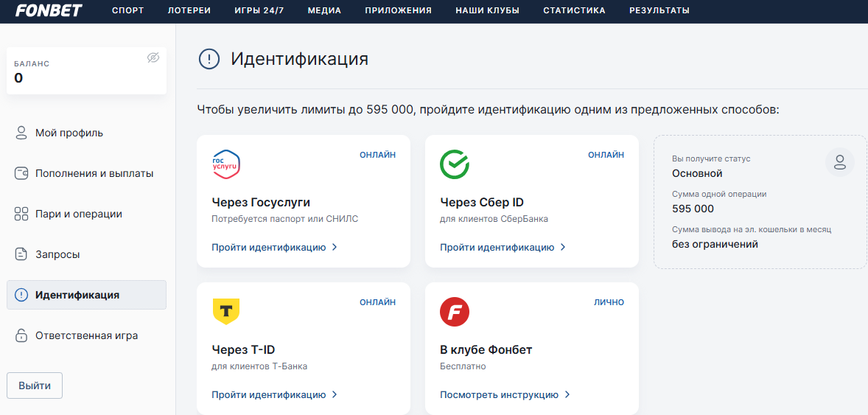Viewport: 868px width, 415px height.
Task: Click 595 000 value in the info card
Action: [693, 209]
